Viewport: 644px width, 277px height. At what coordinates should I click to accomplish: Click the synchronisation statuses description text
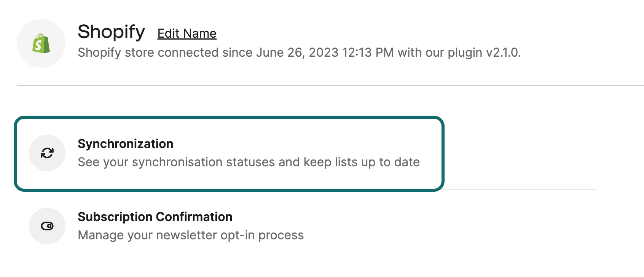pyautogui.click(x=249, y=162)
